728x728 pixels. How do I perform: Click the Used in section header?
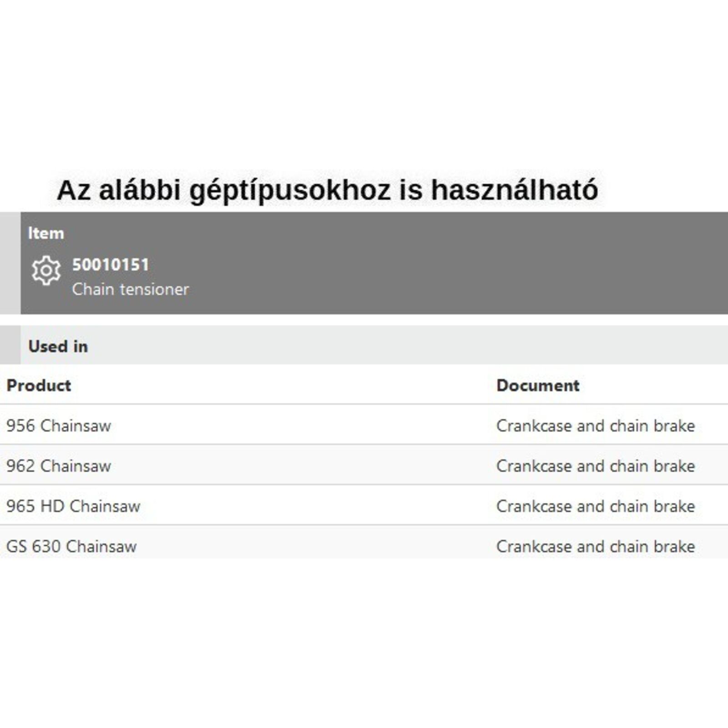[x=58, y=346]
